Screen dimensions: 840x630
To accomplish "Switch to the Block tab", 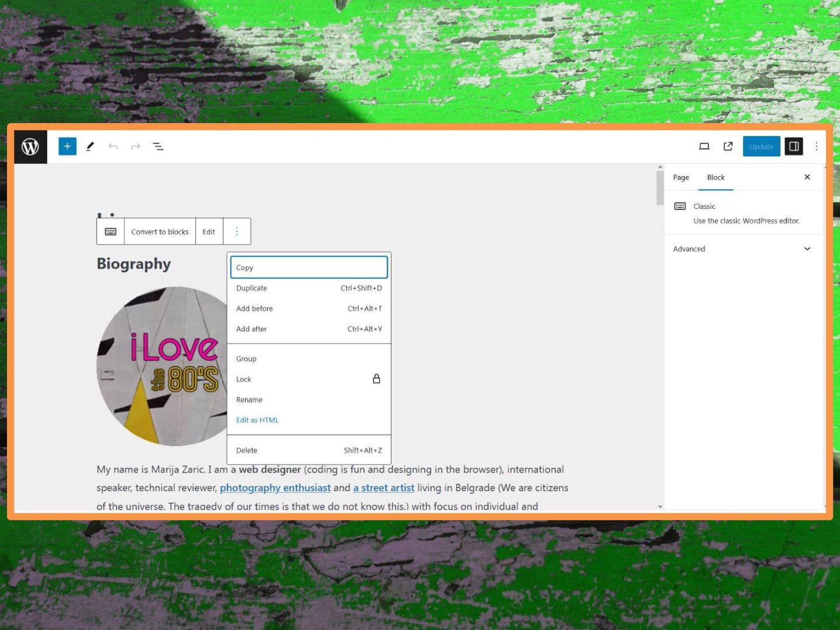I will 716,177.
